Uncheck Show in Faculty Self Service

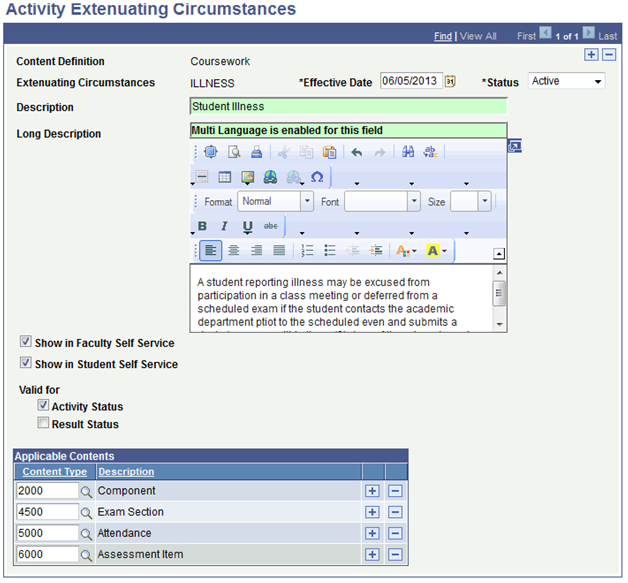tap(26, 342)
